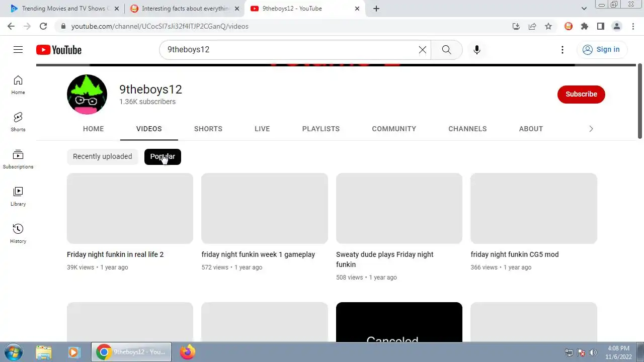Launch Firefox from the taskbar
The image size is (644, 362).
click(x=188, y=352)
